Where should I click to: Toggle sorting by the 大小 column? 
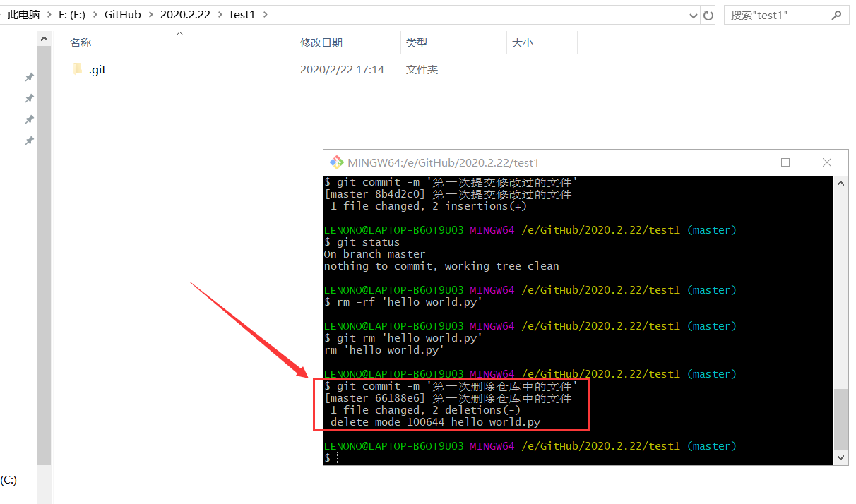pos(523,42)
